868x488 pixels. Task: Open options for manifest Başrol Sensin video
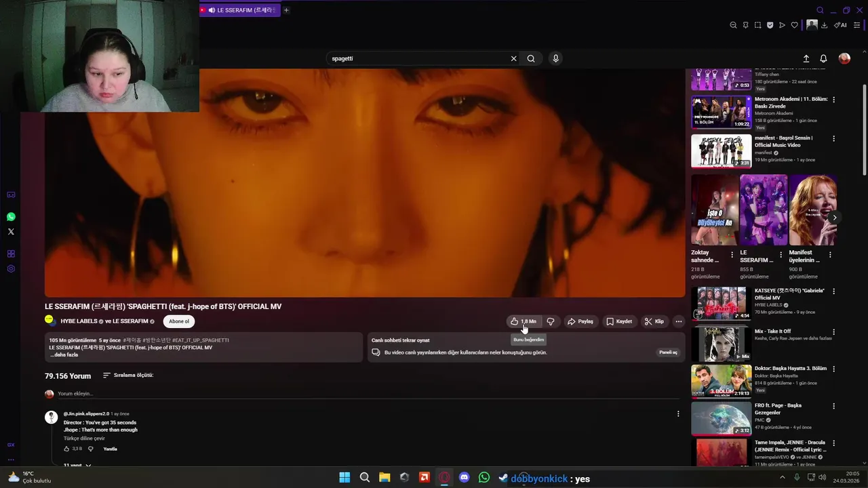click(833, 138)
